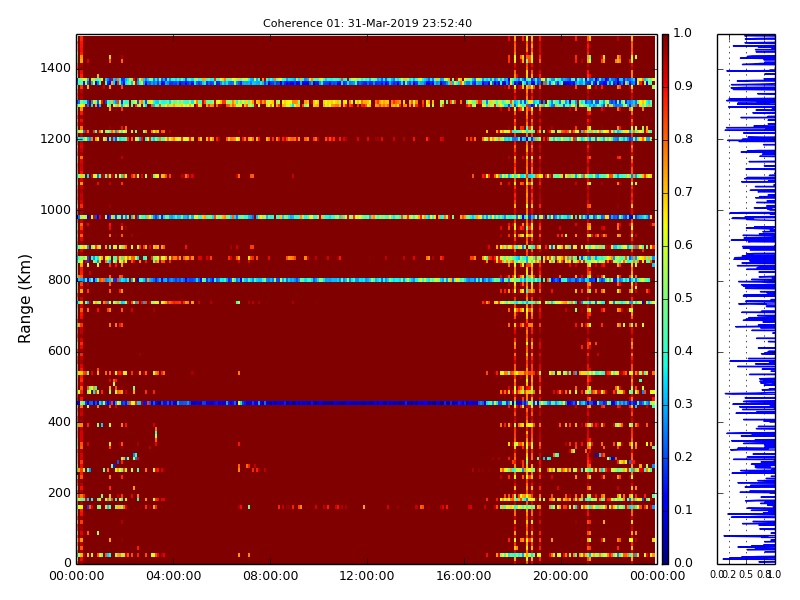
Task: Click the 08:00:00 time axis label
Action: click(270, 577)
